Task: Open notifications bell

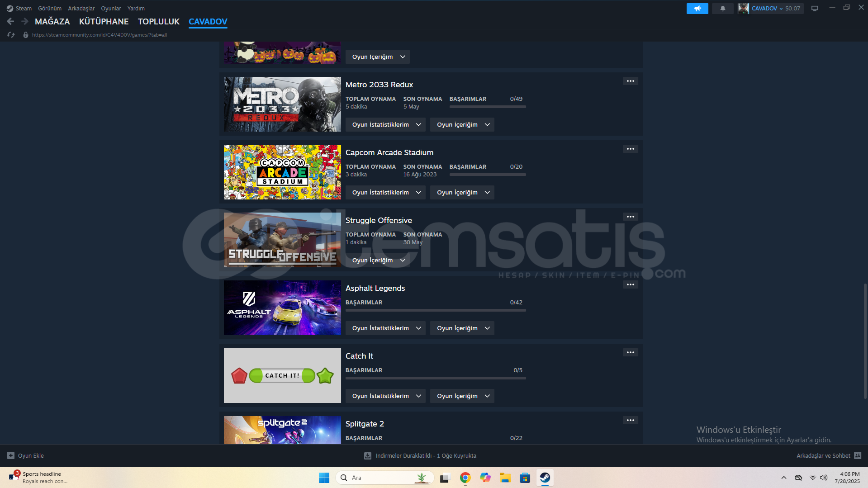Action: [722, 8]
